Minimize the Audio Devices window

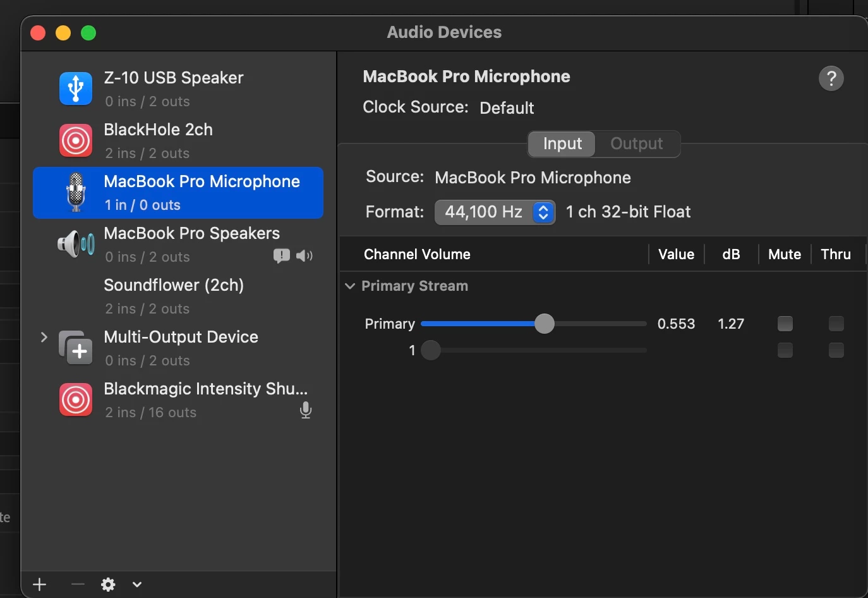pyautogui.click(x=63, y=33)
